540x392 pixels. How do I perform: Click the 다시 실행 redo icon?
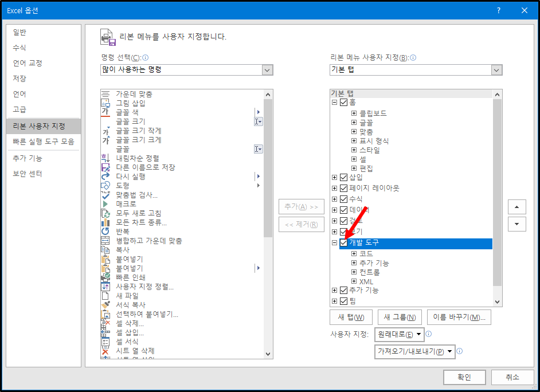[105, 177]
